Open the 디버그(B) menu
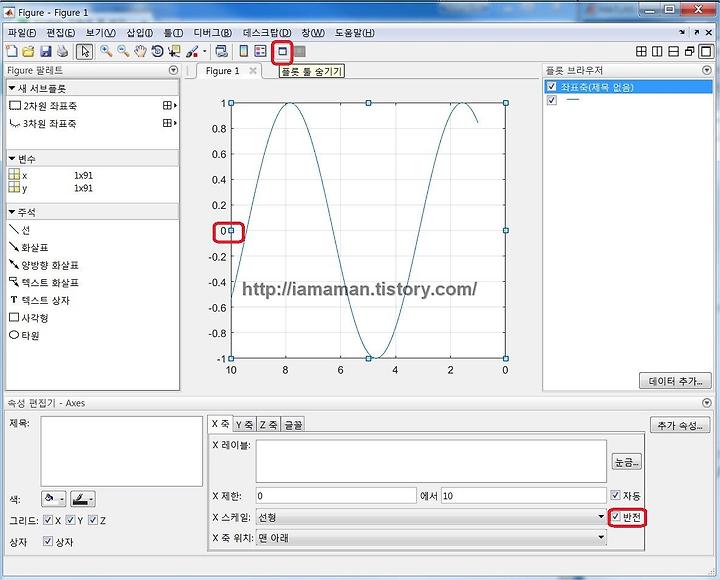 (213, 33)
